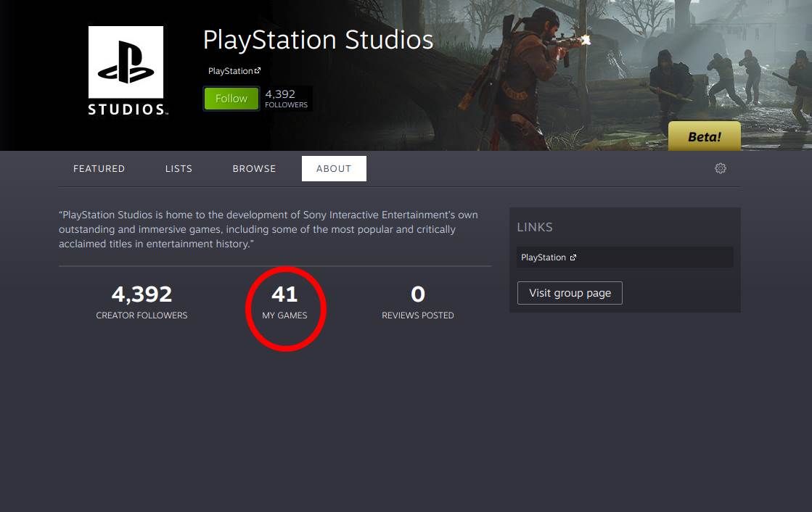Switch to the ABOUT tab
Viewport: 812px width, 512px height.
334,168
